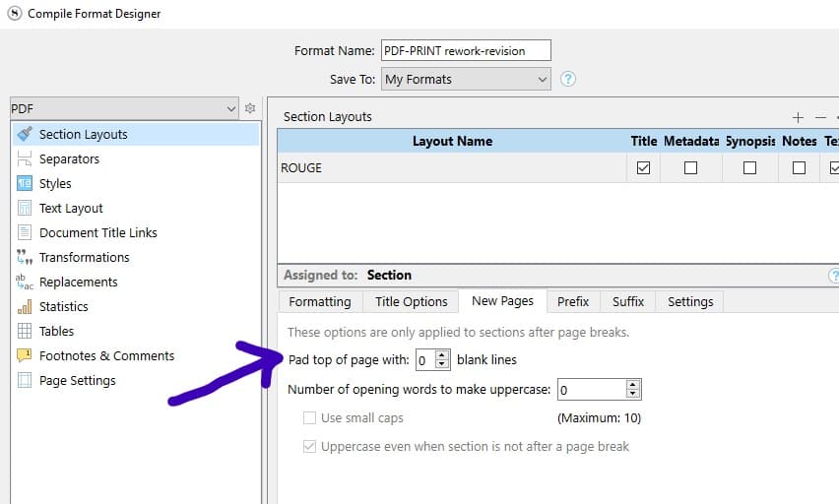The image size is (839, 504).
Task: Click the Notes column header
Action: (800, 141)
